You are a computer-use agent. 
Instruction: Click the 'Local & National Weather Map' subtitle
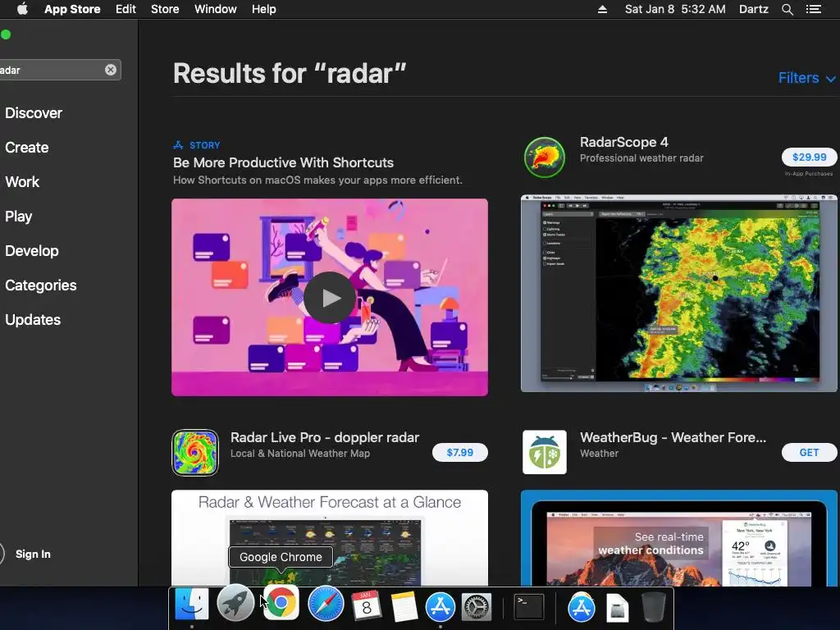pos(300,453)
